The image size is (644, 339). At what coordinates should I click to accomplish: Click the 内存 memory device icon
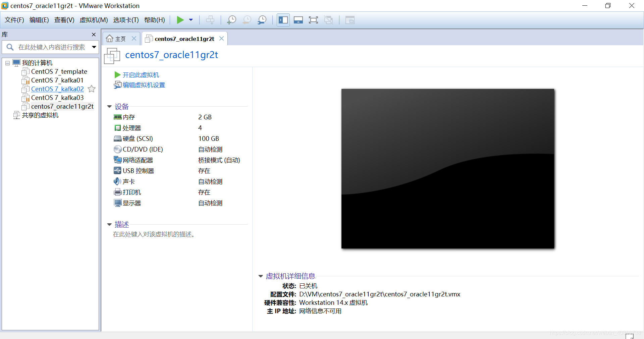click(x=117, y=117)
